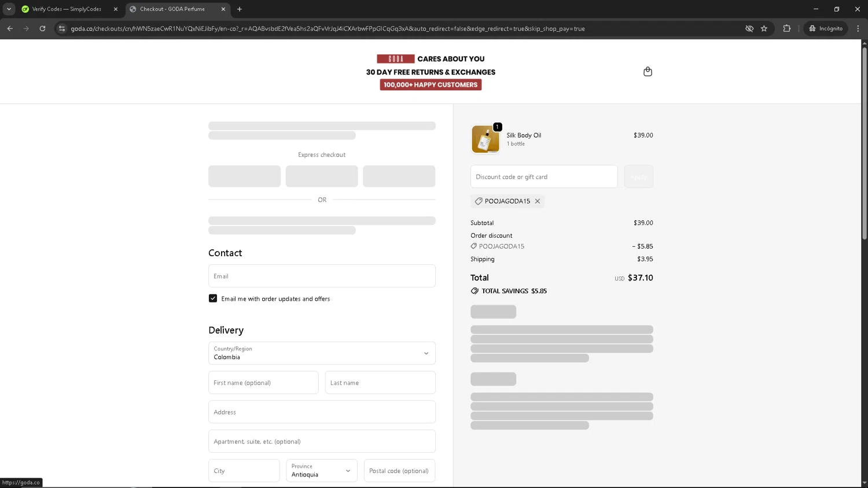Screen dimensions: 868x488
Task: Click the page vertical scrollbar
Action: tap(865, 143)
